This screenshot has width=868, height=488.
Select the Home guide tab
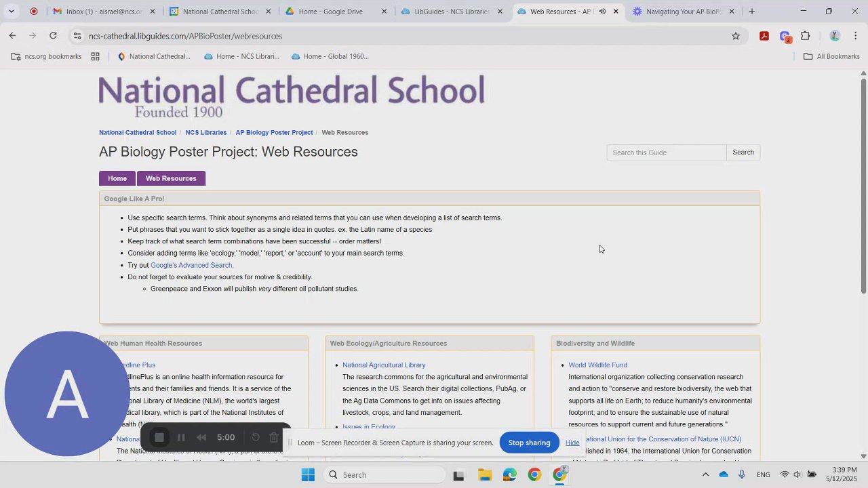pos(117,178)
